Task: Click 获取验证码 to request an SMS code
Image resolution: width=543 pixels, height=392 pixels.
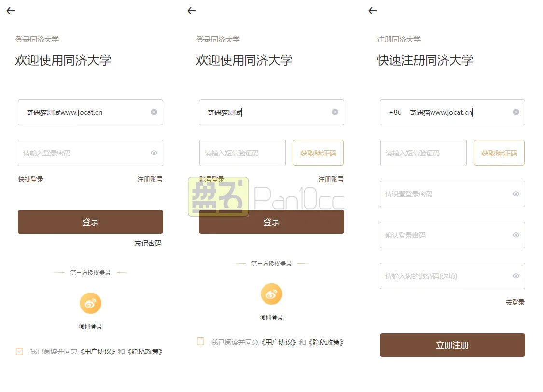Action: pos(318,153)
